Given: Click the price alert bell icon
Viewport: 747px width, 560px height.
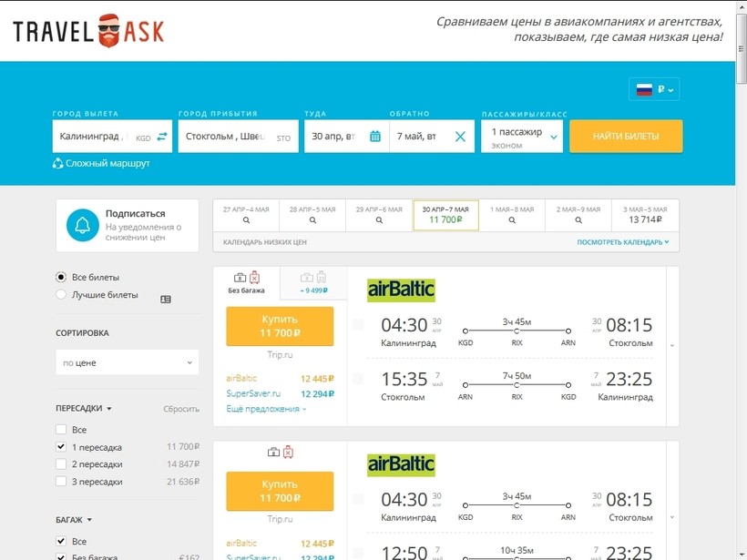Looking at the screenshot, I should pyautogui.click(x=82, y=226).
